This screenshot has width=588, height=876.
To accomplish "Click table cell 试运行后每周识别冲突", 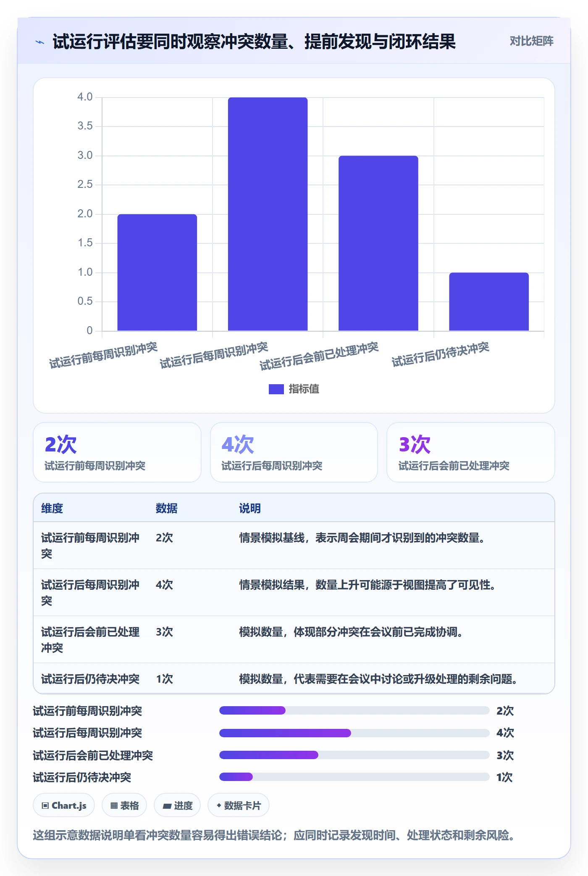I will 90,593.
